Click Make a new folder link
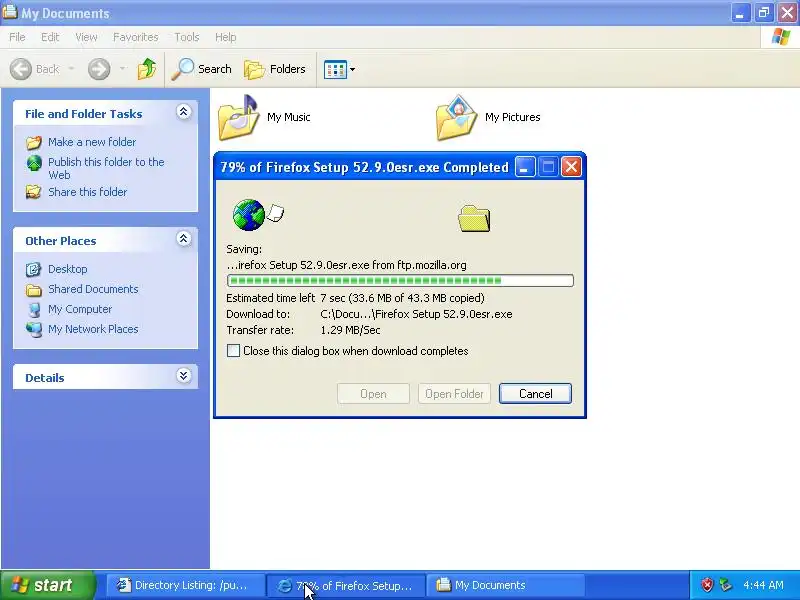The height and width of the screenshot is (600, 800). coord(92,142)
